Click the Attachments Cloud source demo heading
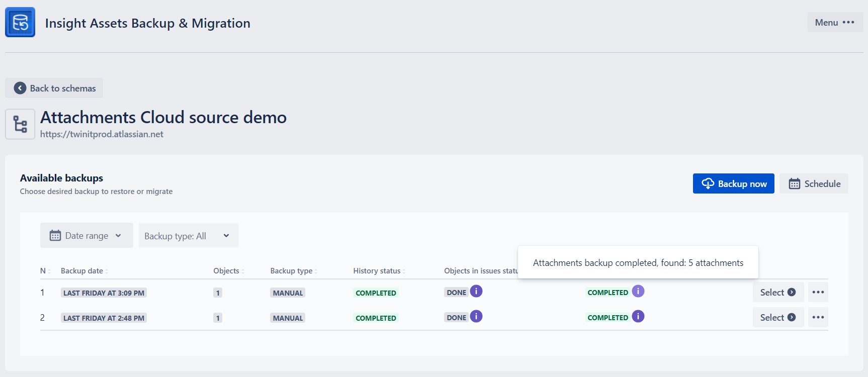This screenshot has height=377, width=868. (163, 117)
